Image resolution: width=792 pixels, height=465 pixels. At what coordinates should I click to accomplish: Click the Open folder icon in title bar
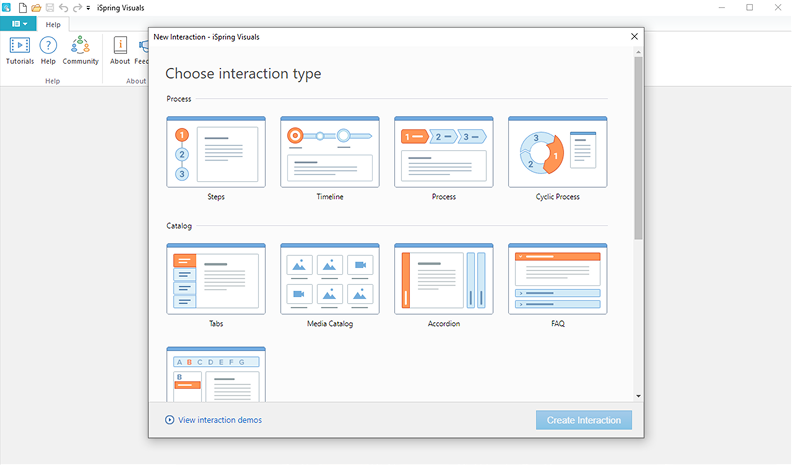tap(36, 7)
